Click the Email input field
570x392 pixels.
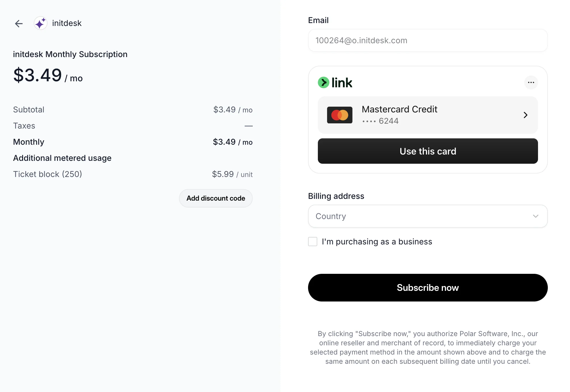pos(427,40)
